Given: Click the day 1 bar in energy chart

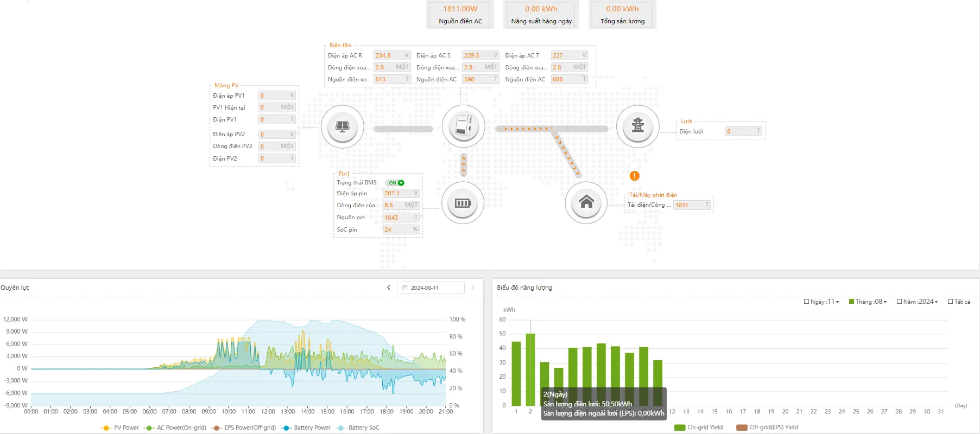Looking at the screenshot, I should coord(516,374).
